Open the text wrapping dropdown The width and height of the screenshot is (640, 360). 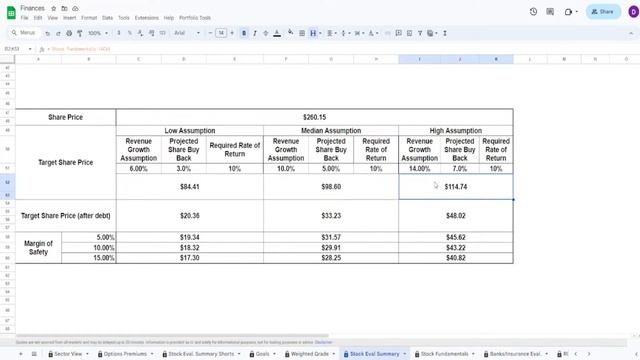coord(359,33)
